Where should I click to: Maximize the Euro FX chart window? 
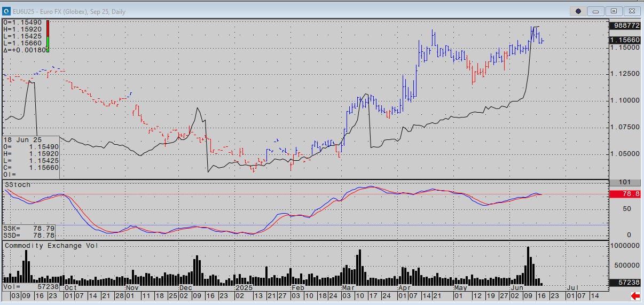point(614,11)
